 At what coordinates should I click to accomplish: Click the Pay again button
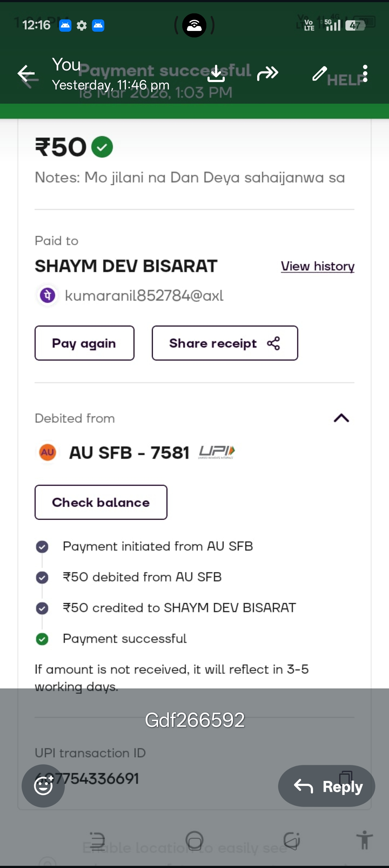coord(84,343)
